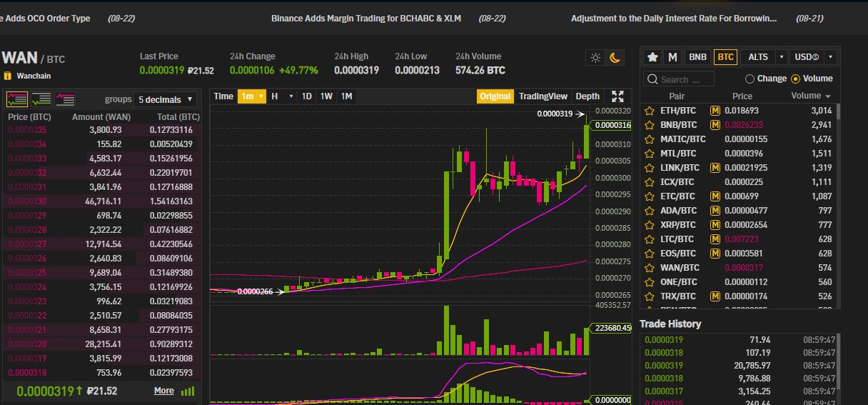Image resolution: width=868 pixels, height=405 pixels.
Task: Switch to dark theme moon icon
Action: [615, 57]
